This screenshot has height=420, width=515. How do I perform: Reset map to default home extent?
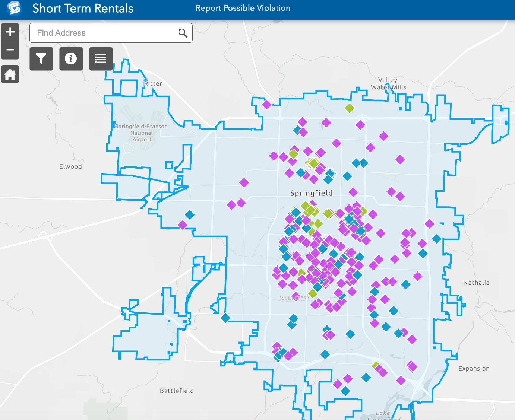[10, 74]
